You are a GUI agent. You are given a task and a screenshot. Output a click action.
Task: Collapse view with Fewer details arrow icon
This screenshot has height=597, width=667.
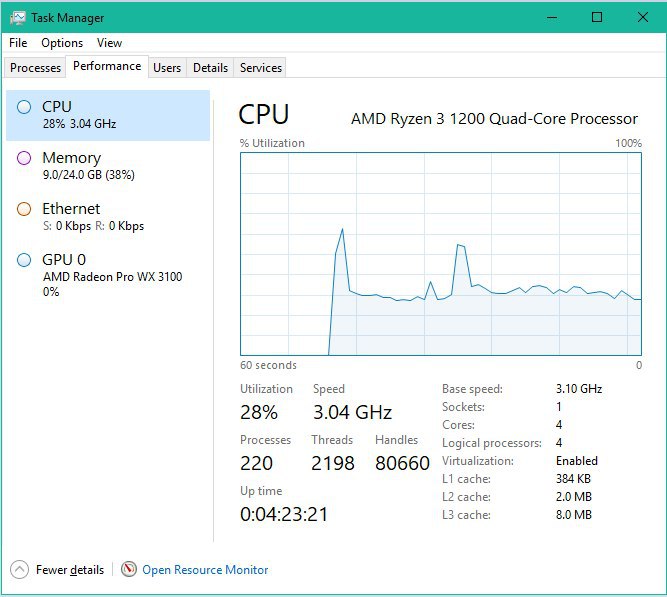[19, 569]
